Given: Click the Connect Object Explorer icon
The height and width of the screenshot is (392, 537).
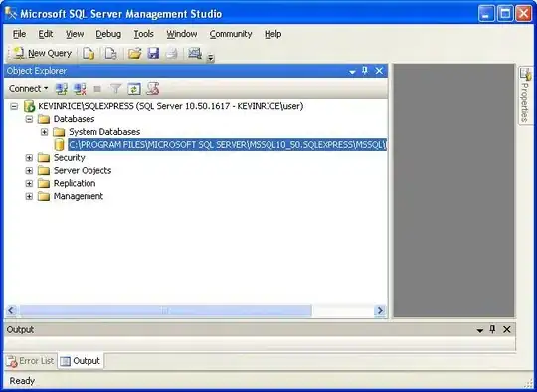Looking at the screenshot, I should coord(62,89).
